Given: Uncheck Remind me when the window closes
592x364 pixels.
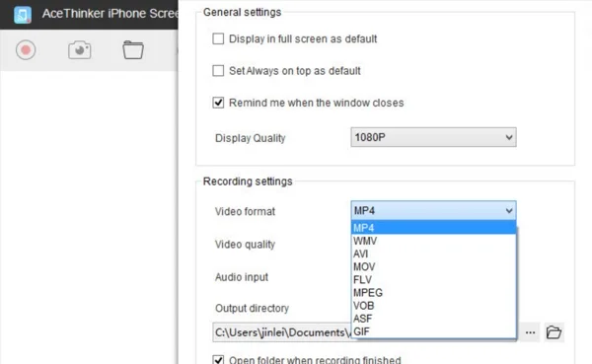Looking at the screenshot, I should (218, 103).
